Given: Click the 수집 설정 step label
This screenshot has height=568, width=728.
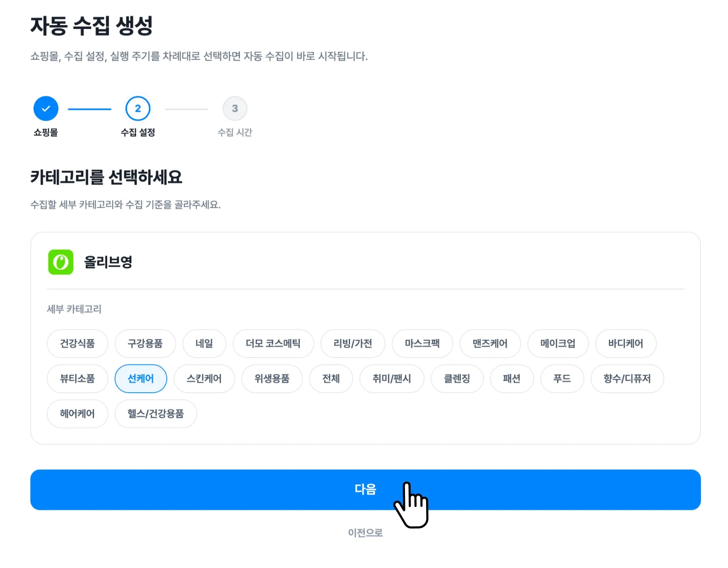Looking at the screenshot, I should coord(138,132).
